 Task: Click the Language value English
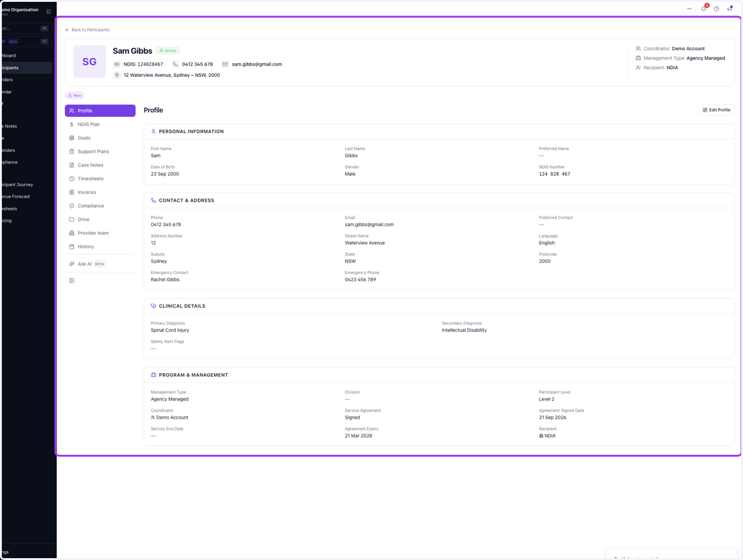pyautogui.click(x=547, y=243)
